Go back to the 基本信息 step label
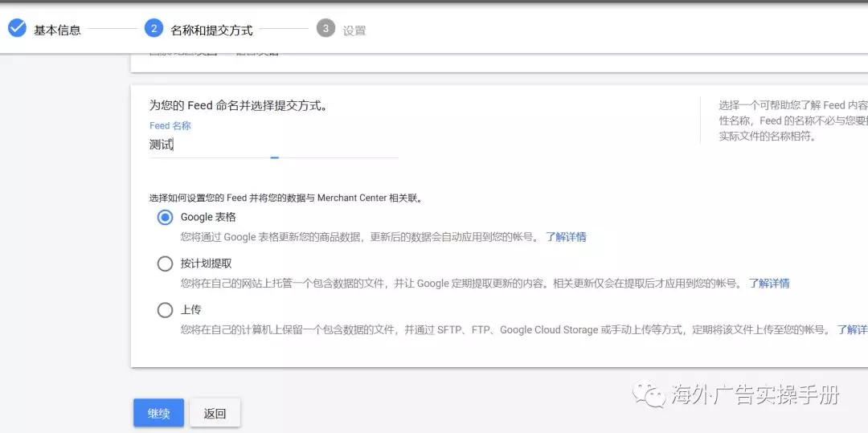The height and width of the screenshot is (433, 868). (57, 30)
